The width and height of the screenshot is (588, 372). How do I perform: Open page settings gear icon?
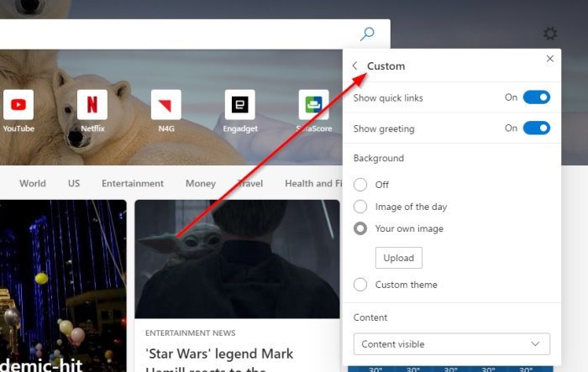[550, 34]
